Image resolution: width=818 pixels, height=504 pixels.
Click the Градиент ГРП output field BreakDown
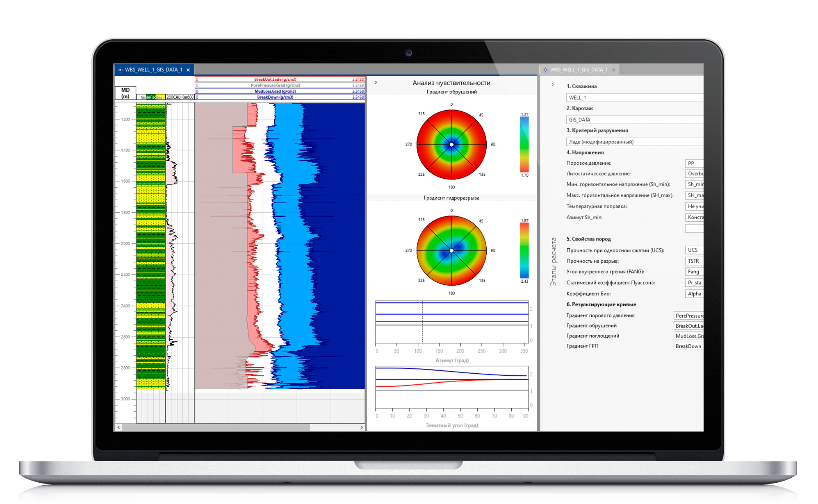[688, 346]
